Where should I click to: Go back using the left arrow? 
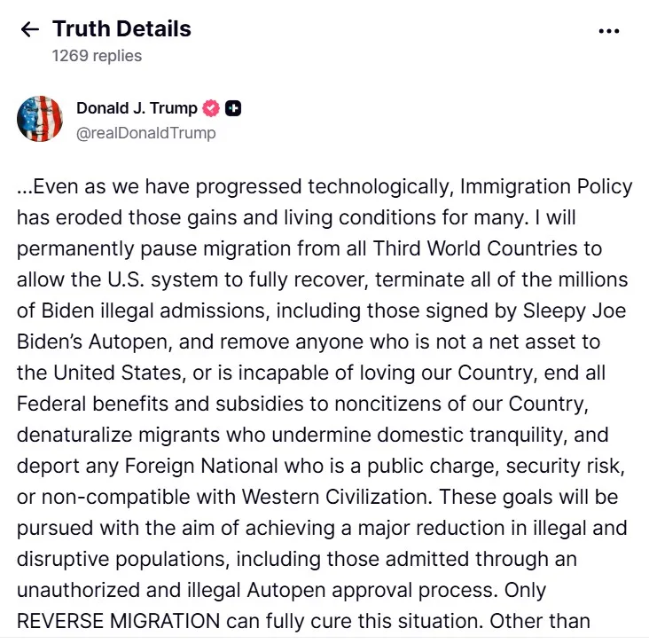29,29
